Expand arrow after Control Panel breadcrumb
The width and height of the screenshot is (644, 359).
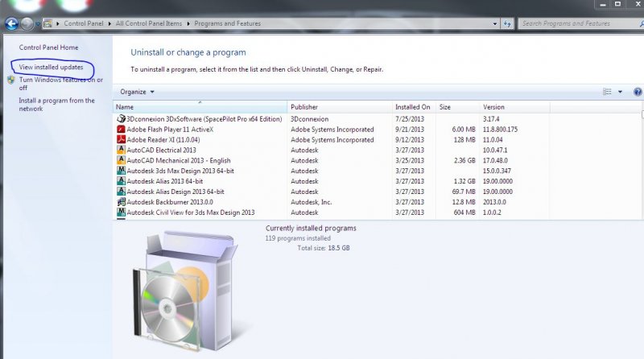109,24
